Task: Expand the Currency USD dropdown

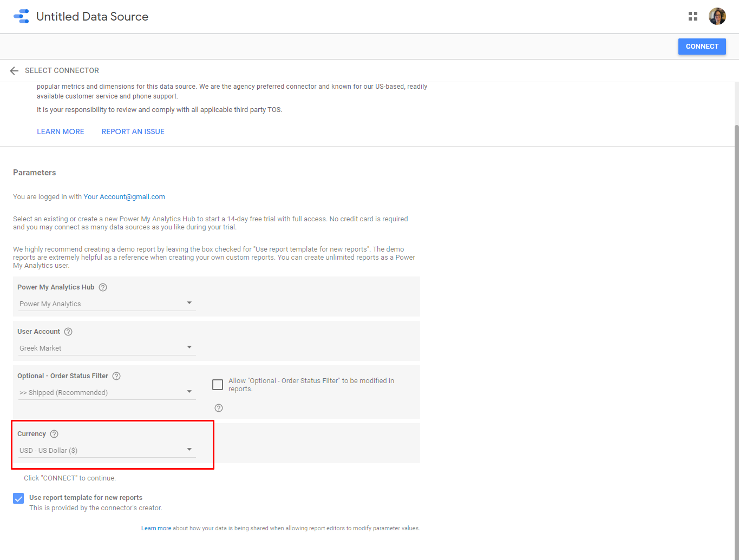Action: (107, 450)
